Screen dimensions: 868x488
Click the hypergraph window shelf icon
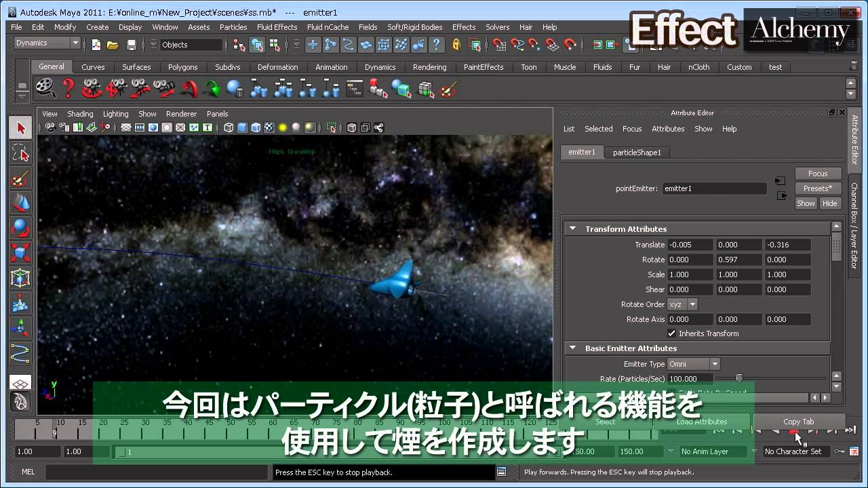[355, 88]
